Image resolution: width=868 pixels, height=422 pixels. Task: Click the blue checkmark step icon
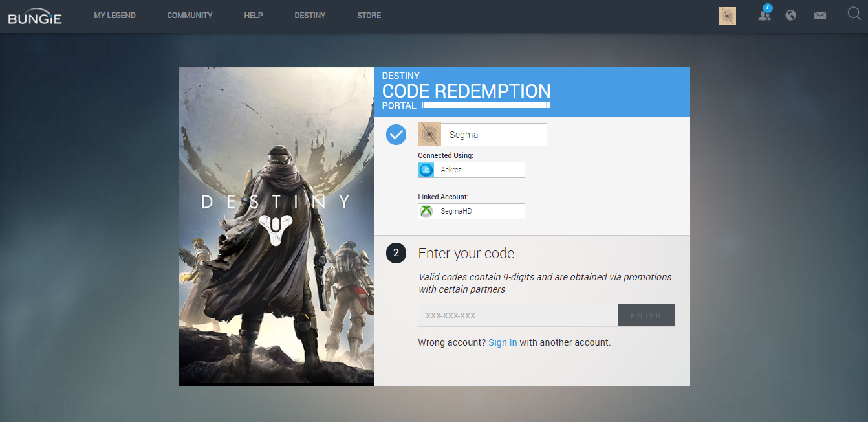coord(396,135)
